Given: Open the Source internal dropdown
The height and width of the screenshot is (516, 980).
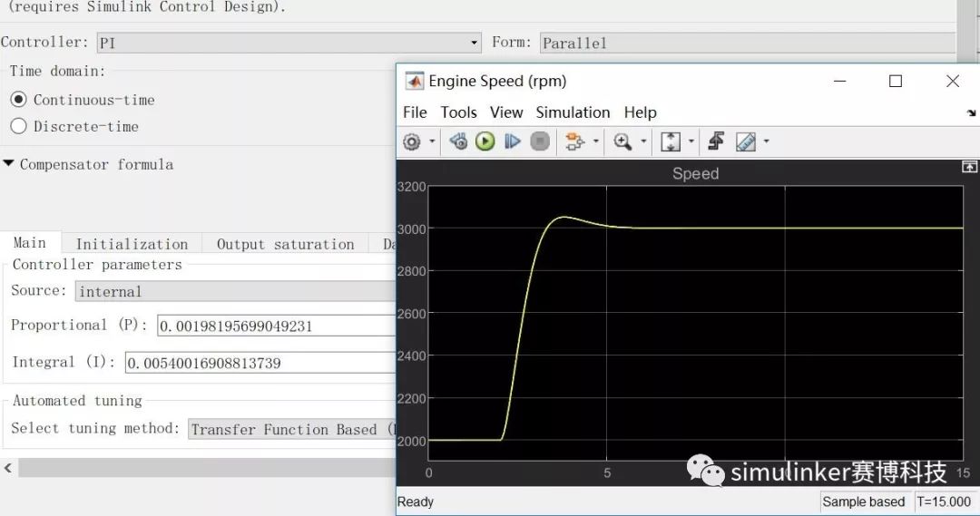Looking at the screenshot, I should pyautogui.click(x=235, y=291).
